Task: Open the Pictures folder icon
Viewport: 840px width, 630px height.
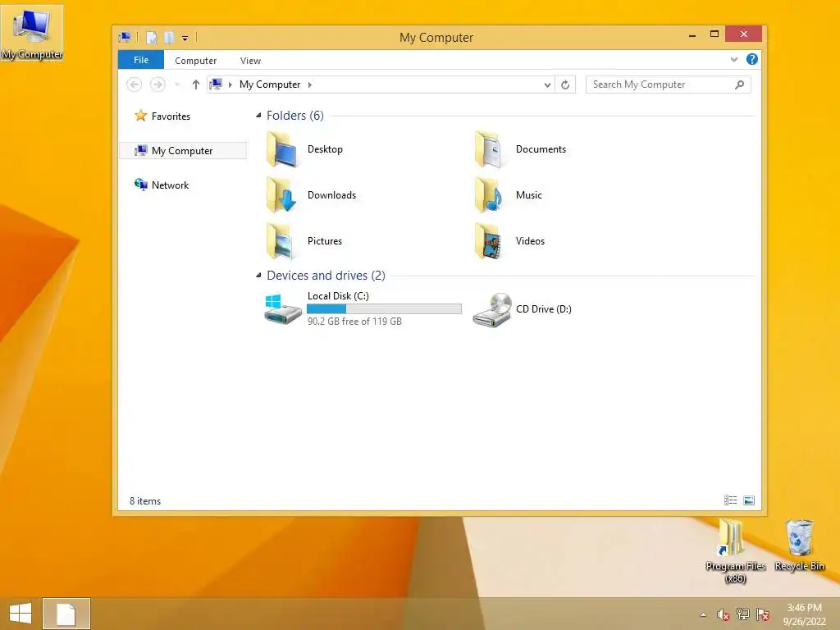Action: point(281,242)
